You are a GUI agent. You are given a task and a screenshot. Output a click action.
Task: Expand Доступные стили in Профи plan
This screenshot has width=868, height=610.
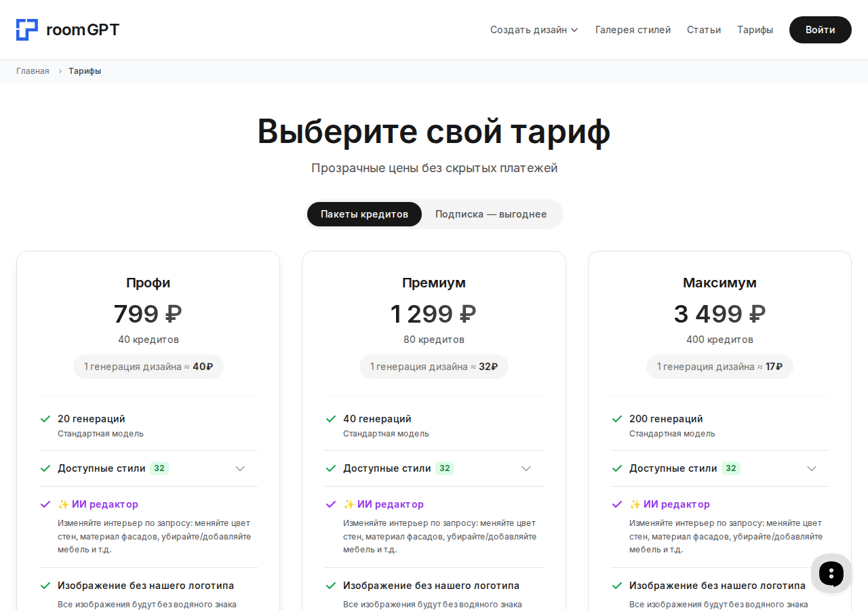(240, 468)
